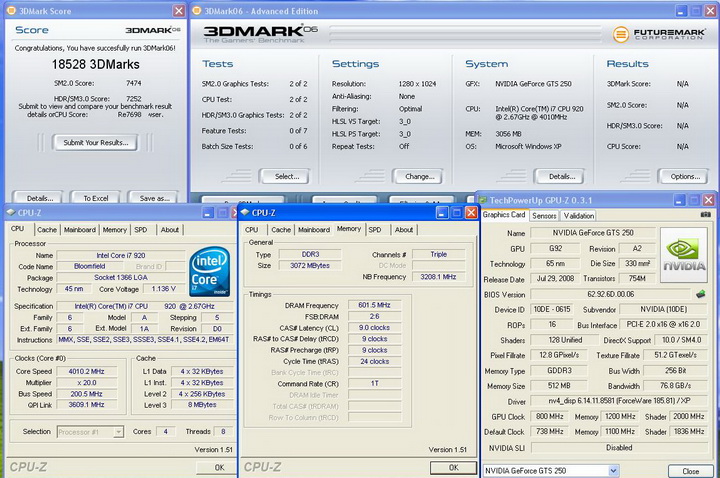The image size is (720, 478).
Task: Click the NB Frequency value 3208.1 MHz
Action: pyautogui.click(x=438, y=277)
